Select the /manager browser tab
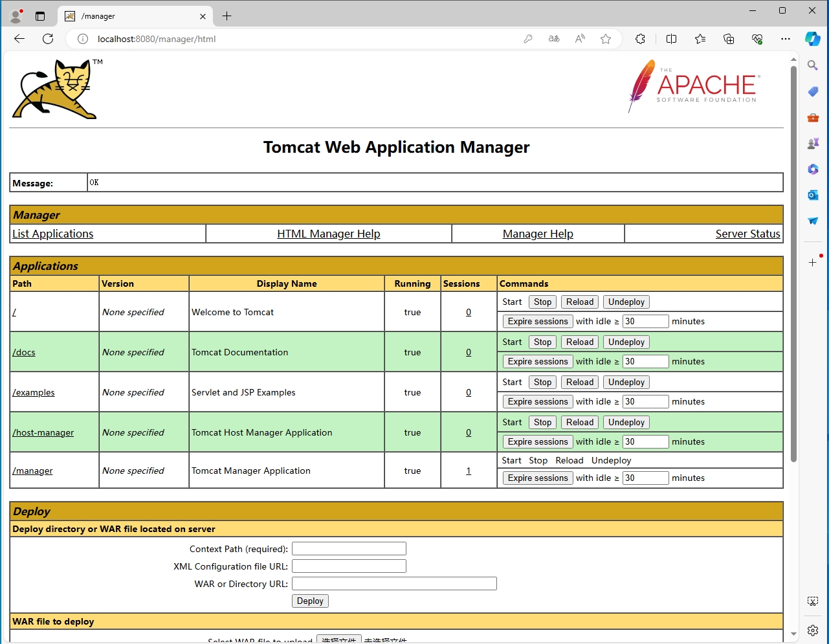829x644 pixels. pyautogui.click(x=136, y=16)
